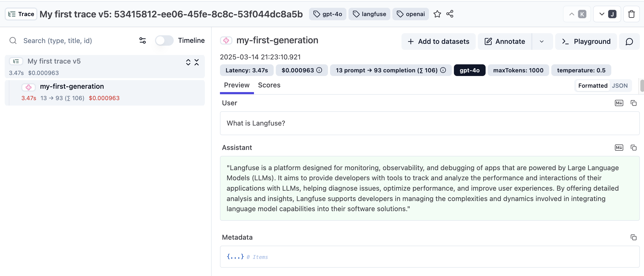Collapse all nodes in trace tree
The image size is (644, 276).
(x=197, y=62)
